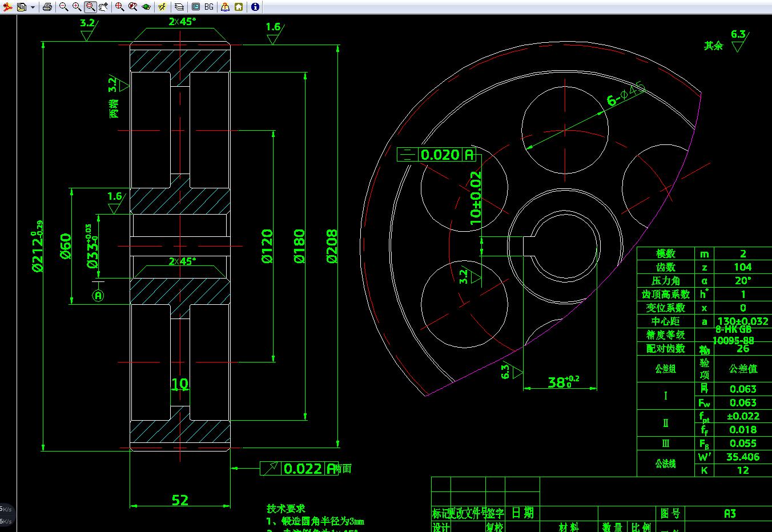Expand the arrow next to open file

click(x=33, y=7)
